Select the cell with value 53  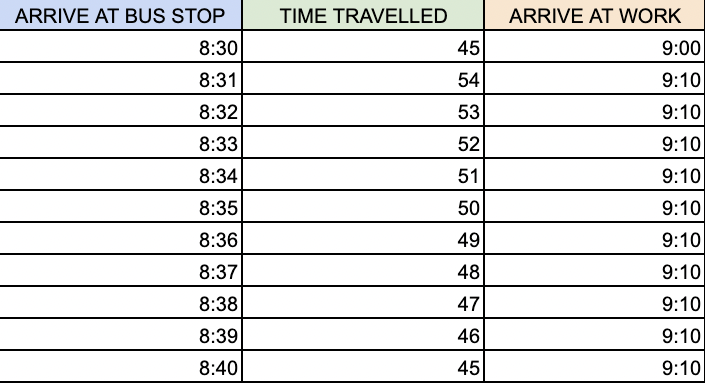tap(363, 111)
